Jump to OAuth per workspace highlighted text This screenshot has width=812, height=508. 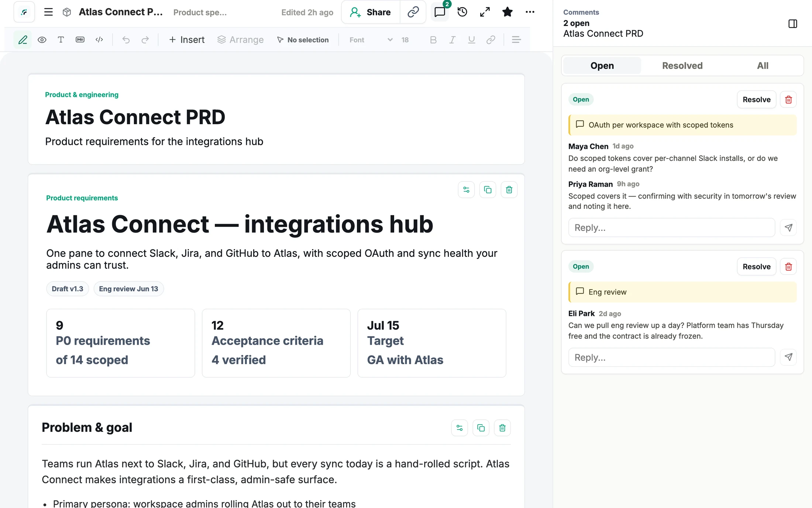(682, 125)
